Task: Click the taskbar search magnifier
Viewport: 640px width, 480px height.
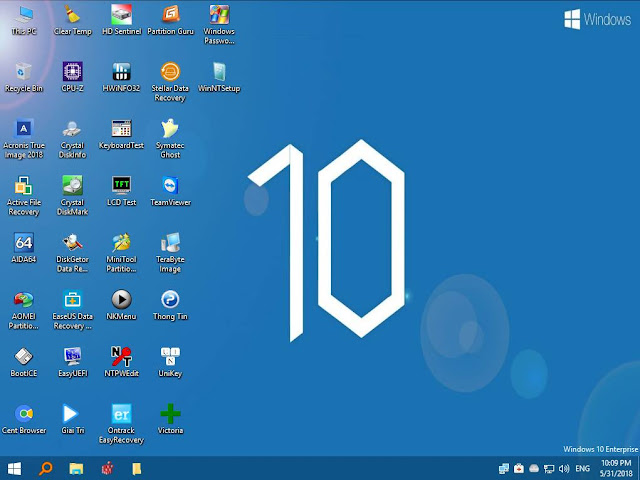Action: [x=45, y=468]
